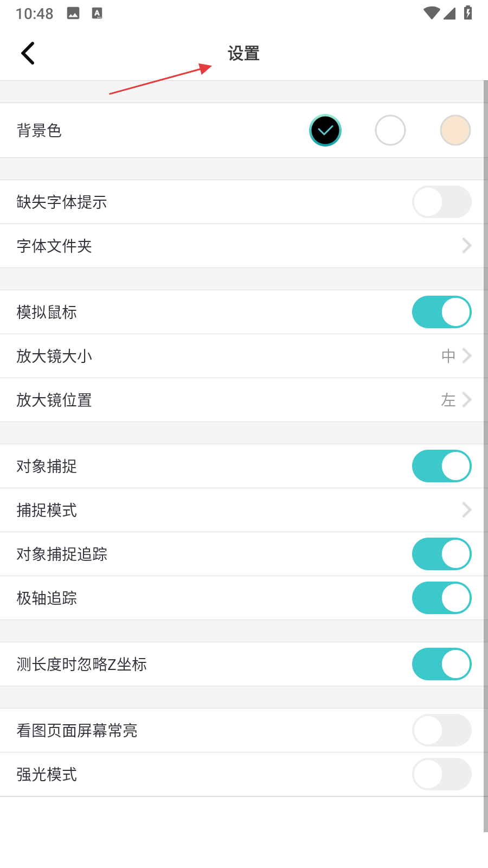Tap the Wi-Fi status icon

432,13
